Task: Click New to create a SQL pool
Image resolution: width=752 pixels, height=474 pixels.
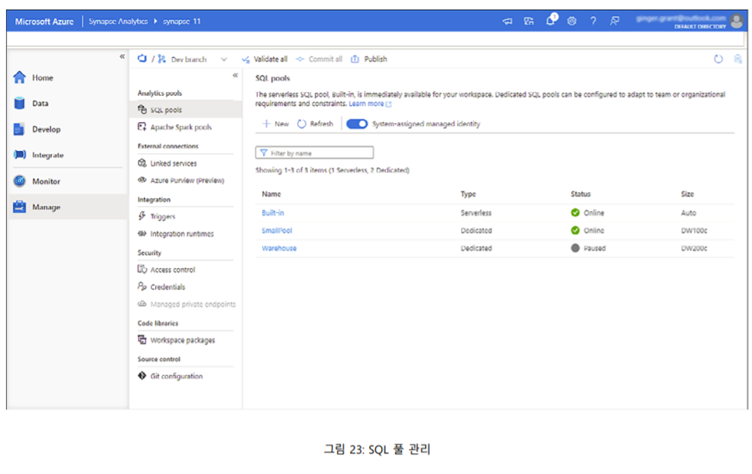Action: click(x=276, y=124)
